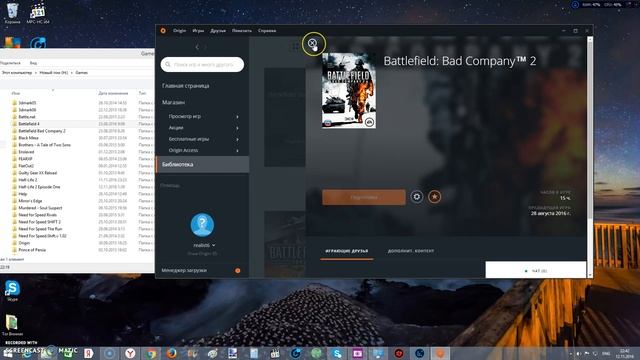Expand Акции submenu arrow
This screenshot has width=640, height=360.
(237, 128)
